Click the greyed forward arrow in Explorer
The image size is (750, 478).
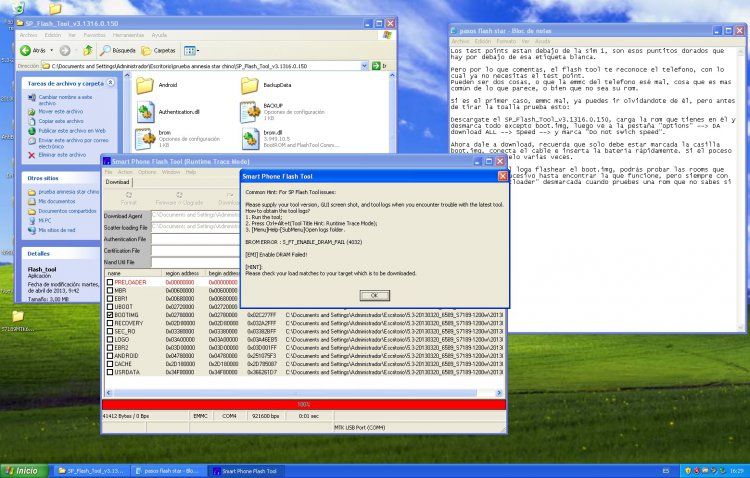pos(65,50)
